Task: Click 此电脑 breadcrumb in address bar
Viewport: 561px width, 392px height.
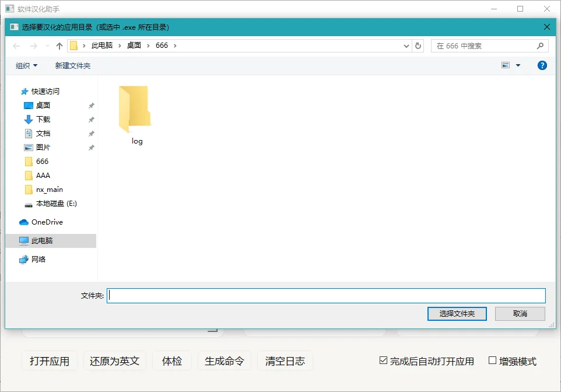Action: (x=102, y=45)
